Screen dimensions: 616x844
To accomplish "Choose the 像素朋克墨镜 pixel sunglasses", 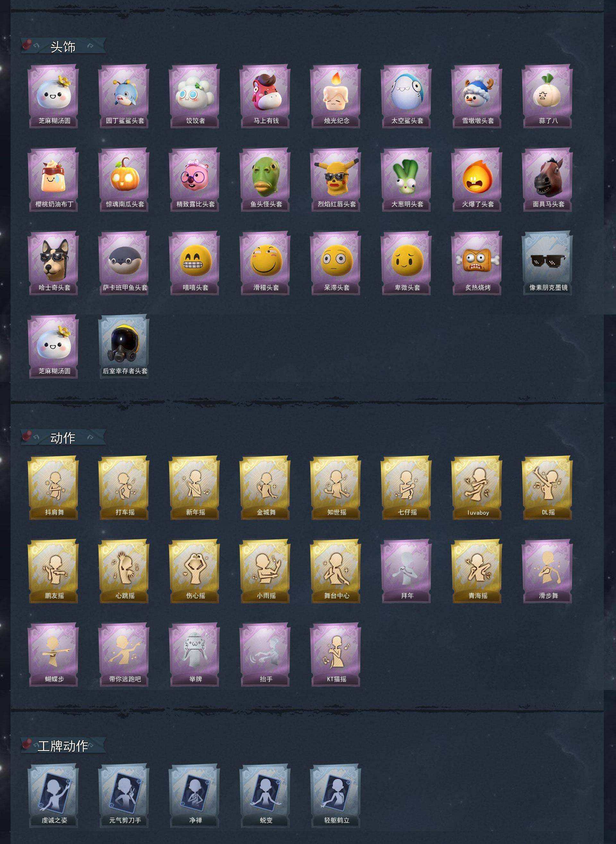I will (x=548, y=263).
